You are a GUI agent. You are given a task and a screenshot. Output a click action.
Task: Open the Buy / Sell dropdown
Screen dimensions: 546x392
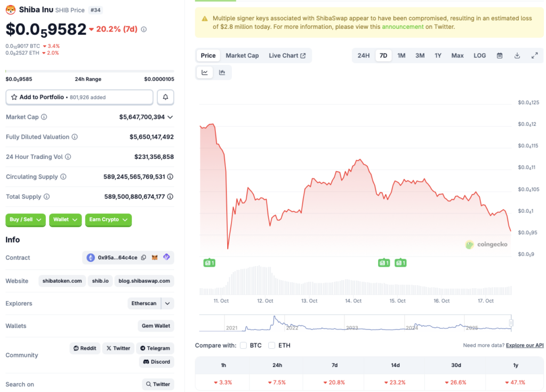[x=25, y=220]
